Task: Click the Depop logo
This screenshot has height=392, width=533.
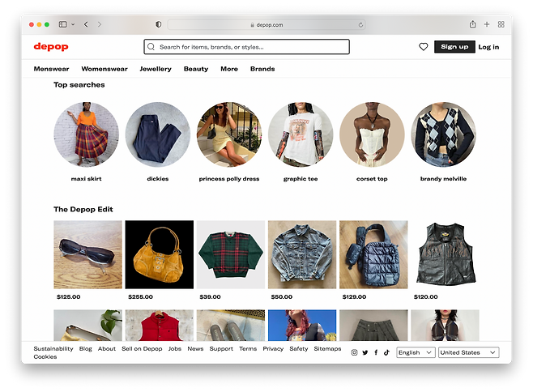Action: coord(51,47)
